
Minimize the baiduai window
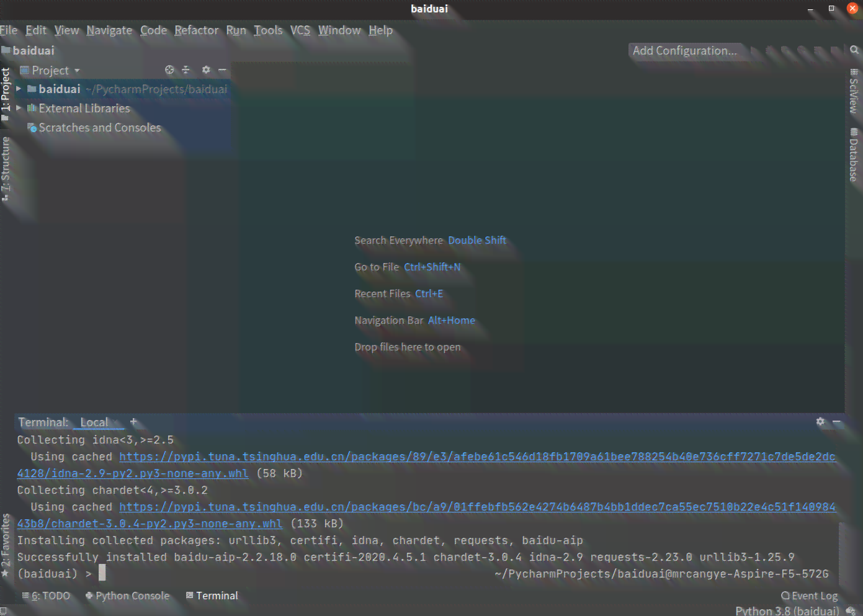pos(810,9)
